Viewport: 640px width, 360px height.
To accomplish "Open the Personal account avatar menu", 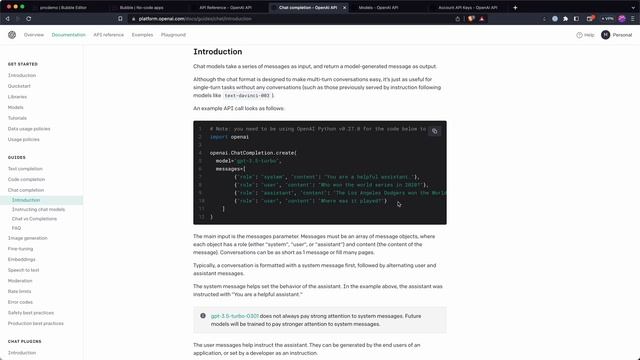I will 605,35.
